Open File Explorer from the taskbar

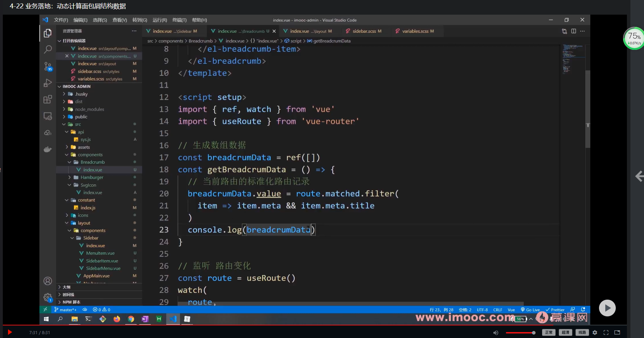tap(74, 319)
